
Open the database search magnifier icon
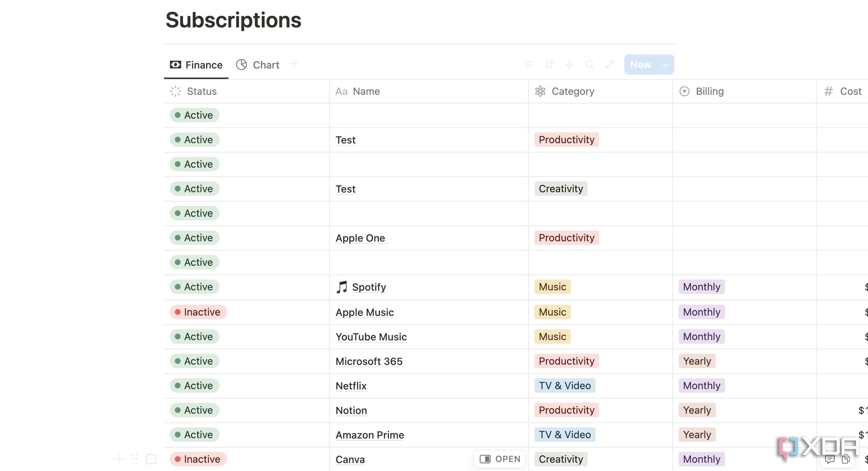click(x=590, y=65)
